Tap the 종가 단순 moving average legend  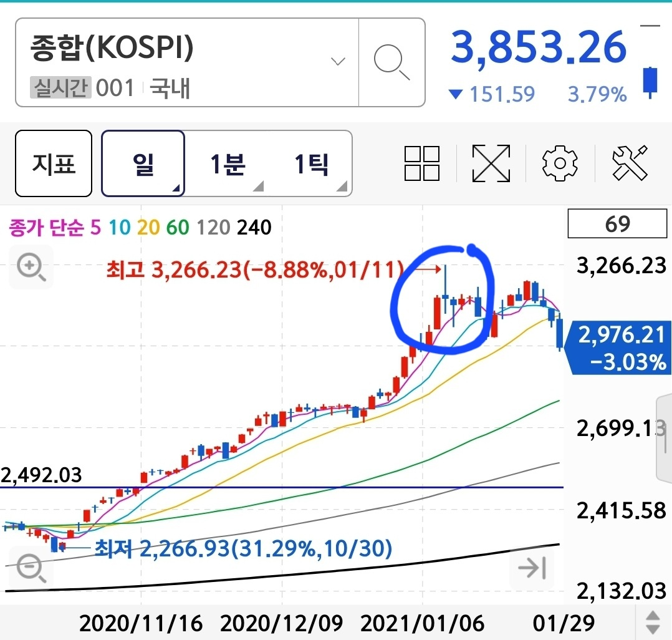coord(46,227)
